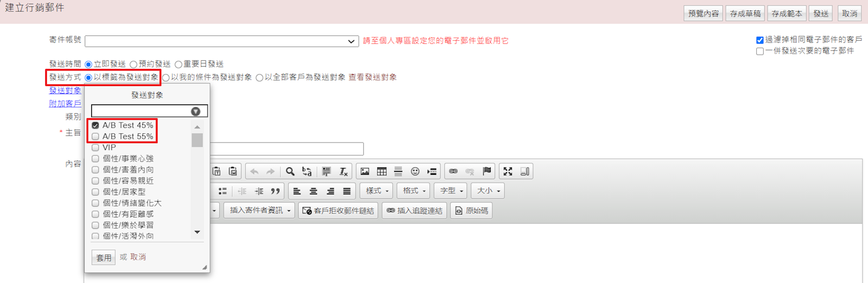
Task: Uncheck the A/B Test 45% tag
Action: 96,125
